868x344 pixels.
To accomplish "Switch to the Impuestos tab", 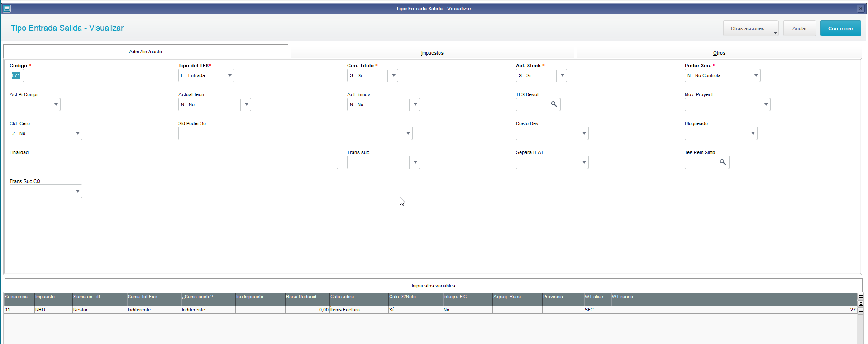I will (432, 53).
